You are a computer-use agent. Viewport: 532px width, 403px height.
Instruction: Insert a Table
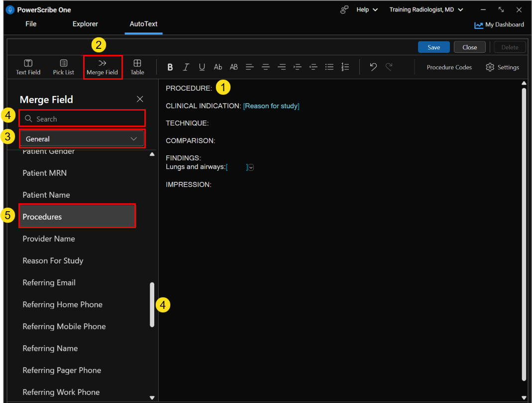point(137,67)
